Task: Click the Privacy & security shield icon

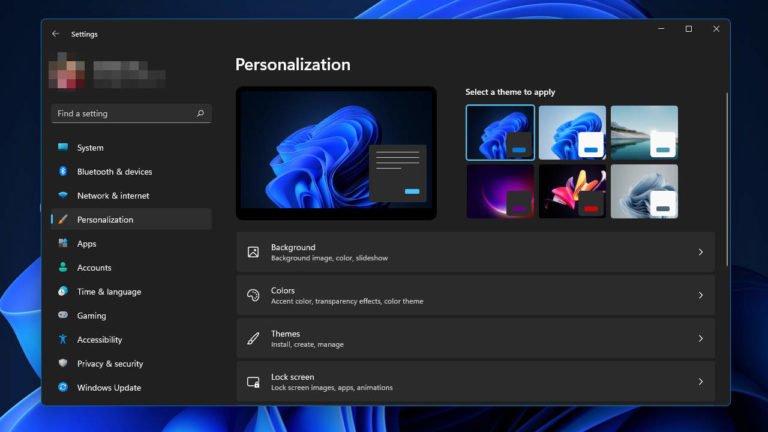Action: [63, 363]
